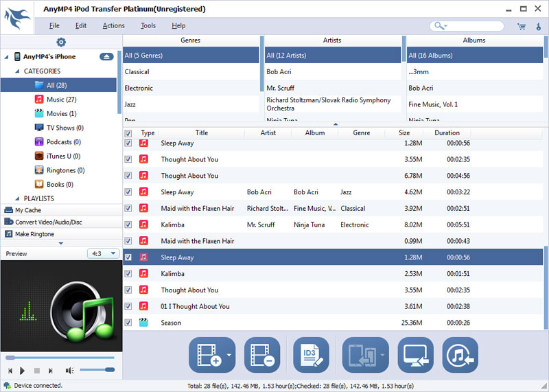Click the preview playback progress slider
Screen dimensions: 549x392
point(60,358)
